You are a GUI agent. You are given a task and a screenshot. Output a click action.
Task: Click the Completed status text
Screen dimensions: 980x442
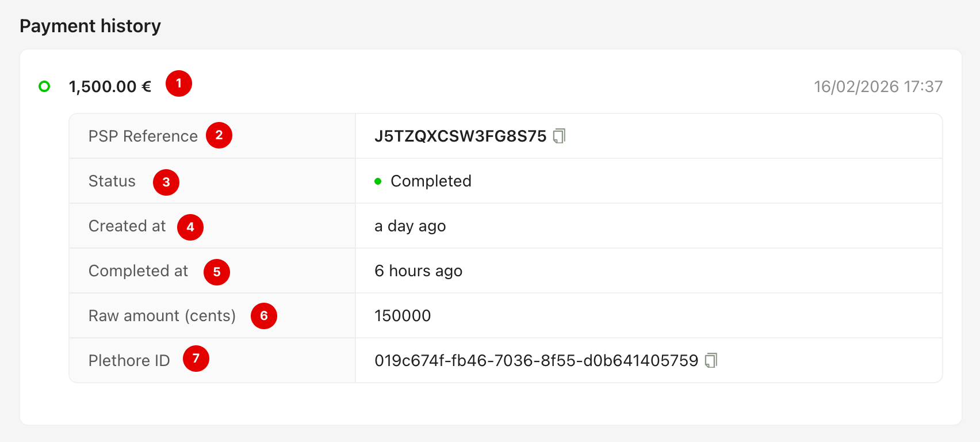[431, 181]
